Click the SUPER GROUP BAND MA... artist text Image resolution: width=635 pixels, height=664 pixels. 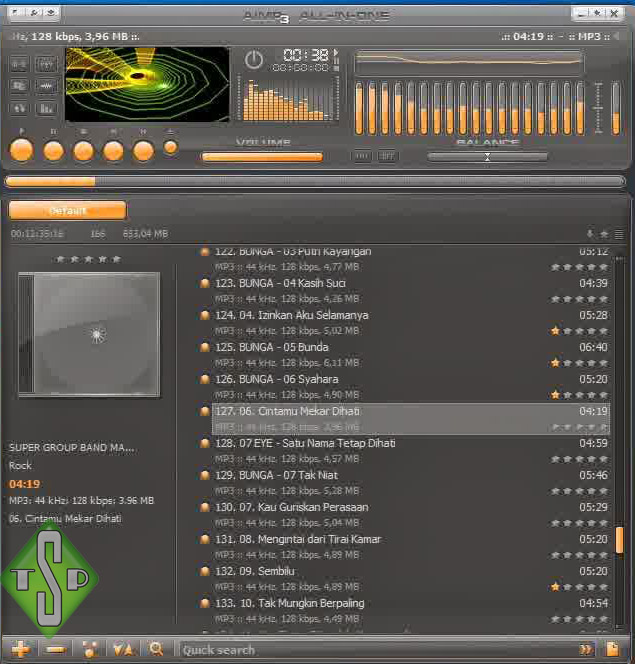[x=72, y=448]
